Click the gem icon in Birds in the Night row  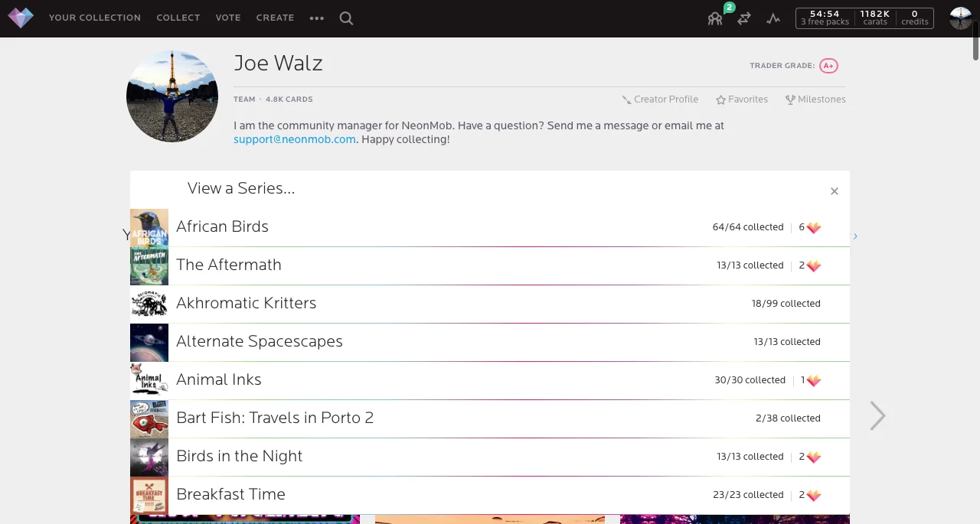(x=814, y=457)
